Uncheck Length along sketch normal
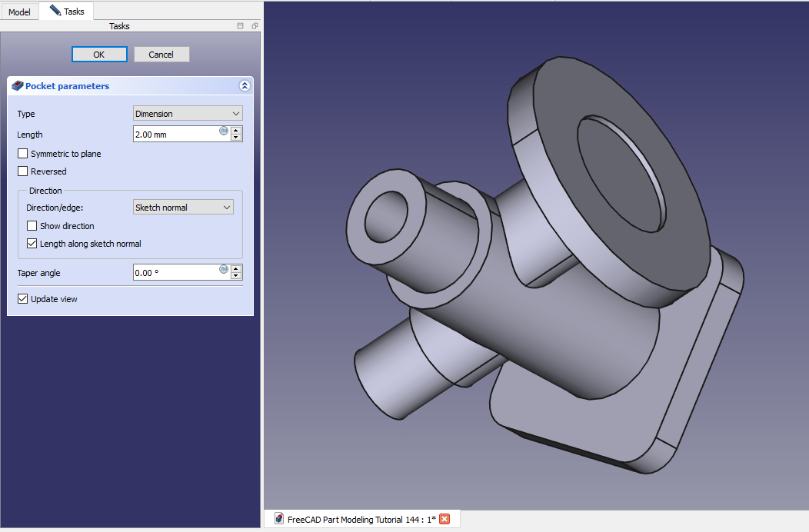The height and width of the screenshot is (532, 809). click(x=32, y=244)
